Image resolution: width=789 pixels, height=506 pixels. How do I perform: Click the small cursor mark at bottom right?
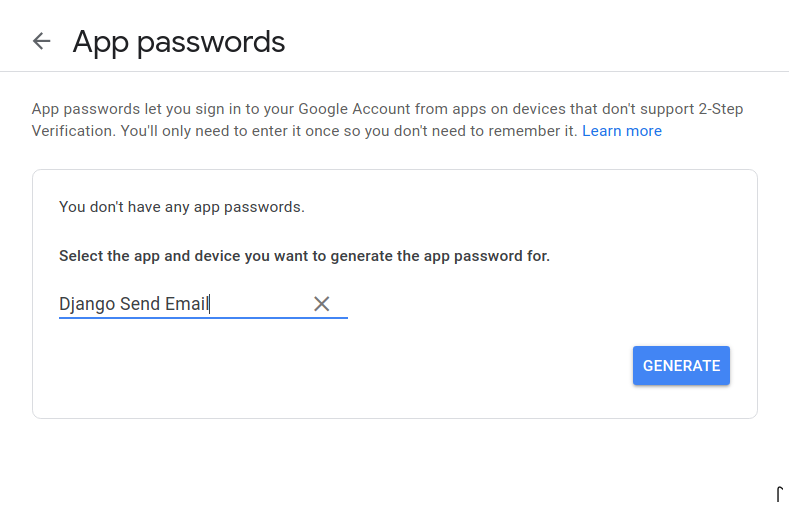pos(779,493)
